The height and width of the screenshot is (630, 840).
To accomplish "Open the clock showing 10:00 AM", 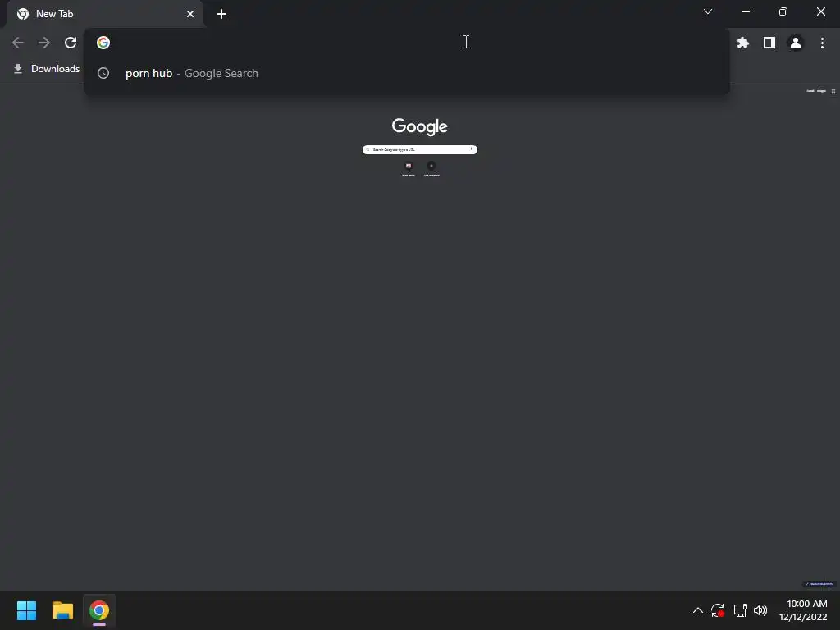I will click(x=803, y=610).
